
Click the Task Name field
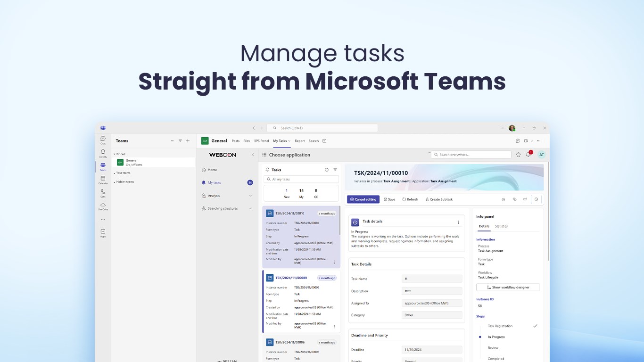coord(432,279)
